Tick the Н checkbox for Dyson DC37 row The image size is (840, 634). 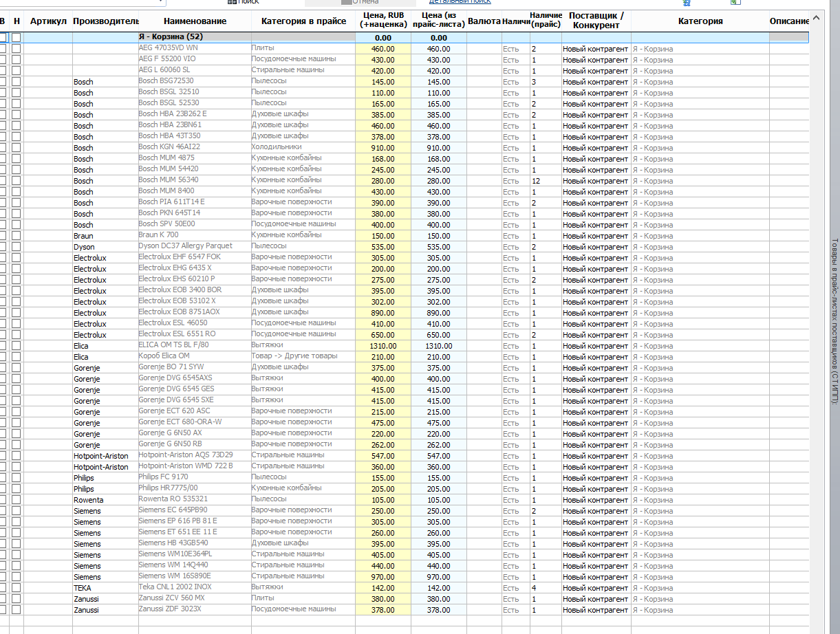pos(17,247)
